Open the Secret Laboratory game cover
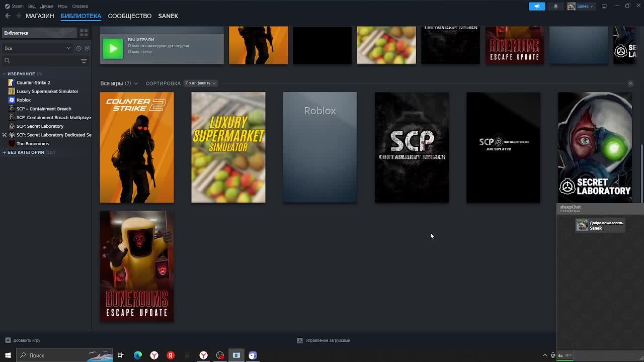The height and width of the screenshot is (362, 644). [x=595, y=147]
